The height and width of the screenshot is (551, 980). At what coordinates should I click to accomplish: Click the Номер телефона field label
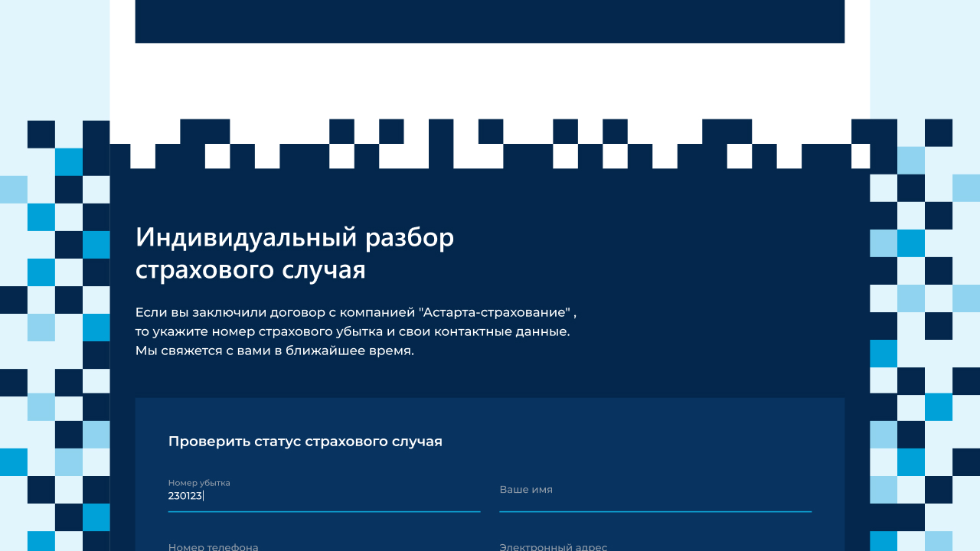(x=213, y=546)
